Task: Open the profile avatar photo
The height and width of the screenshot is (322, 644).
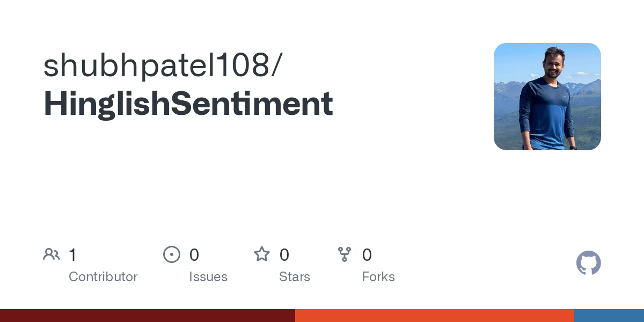Action: [547, 97]
